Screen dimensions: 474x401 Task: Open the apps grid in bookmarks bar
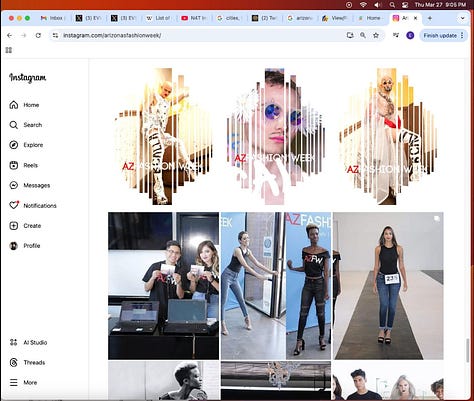click(9, 50)
